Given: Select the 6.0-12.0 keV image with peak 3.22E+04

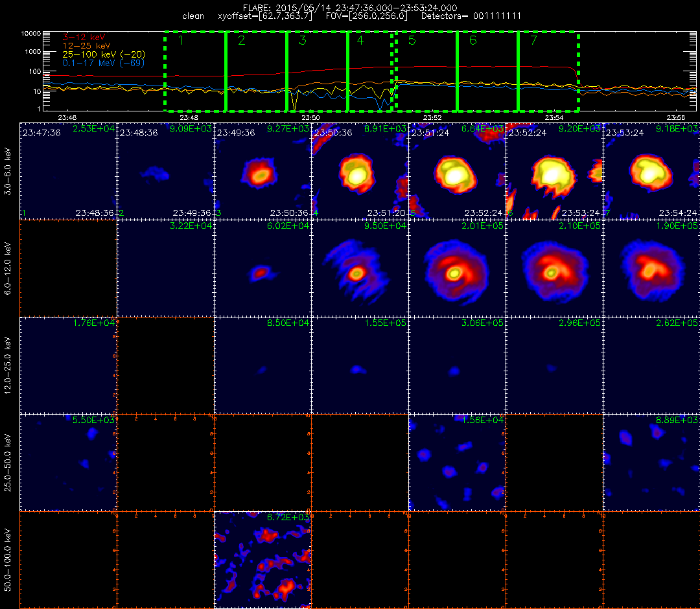Looking at the screenshot, I should tap(166, 268).
